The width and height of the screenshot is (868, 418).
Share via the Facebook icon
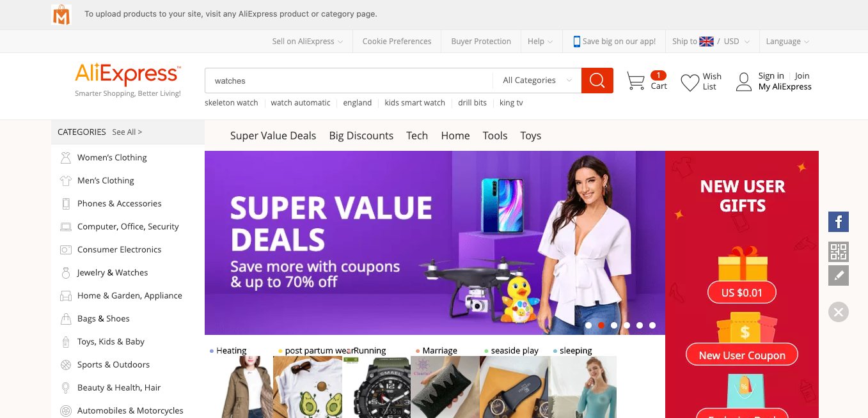pos(839,222)
